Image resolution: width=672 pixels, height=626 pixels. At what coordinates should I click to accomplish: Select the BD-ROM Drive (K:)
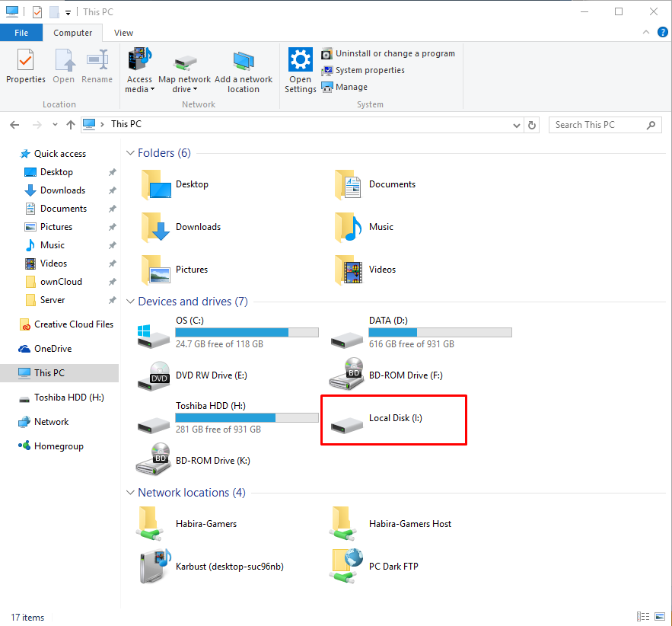click(x=193, y=460)
